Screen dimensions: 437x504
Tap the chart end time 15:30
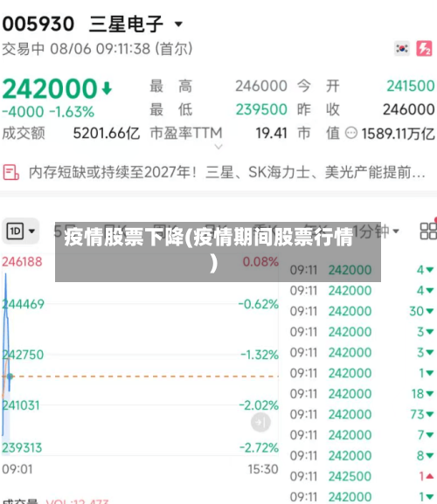[x=263, y=469]
